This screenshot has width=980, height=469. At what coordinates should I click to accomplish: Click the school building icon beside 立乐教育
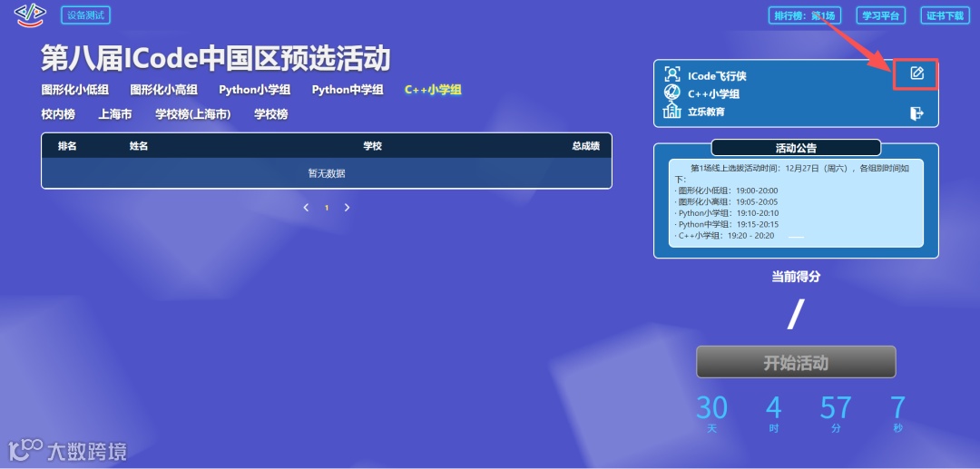click(x=671, y=112)
